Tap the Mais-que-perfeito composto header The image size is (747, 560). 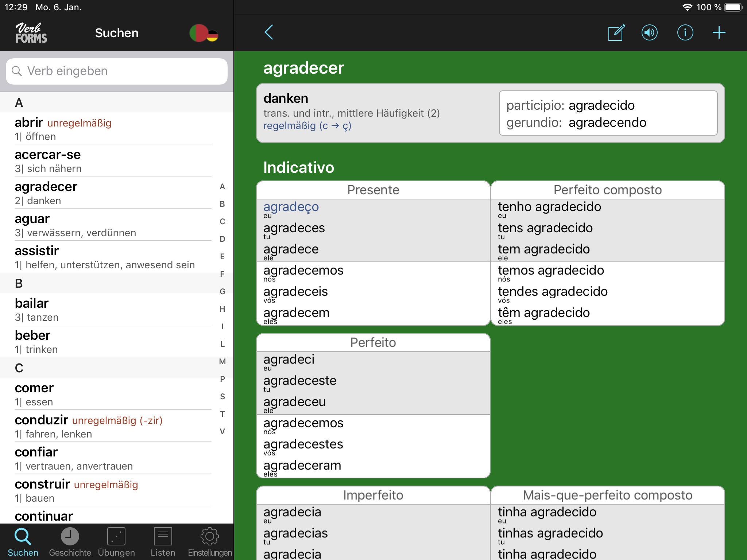pyautogui.click(x=608, y=495)
